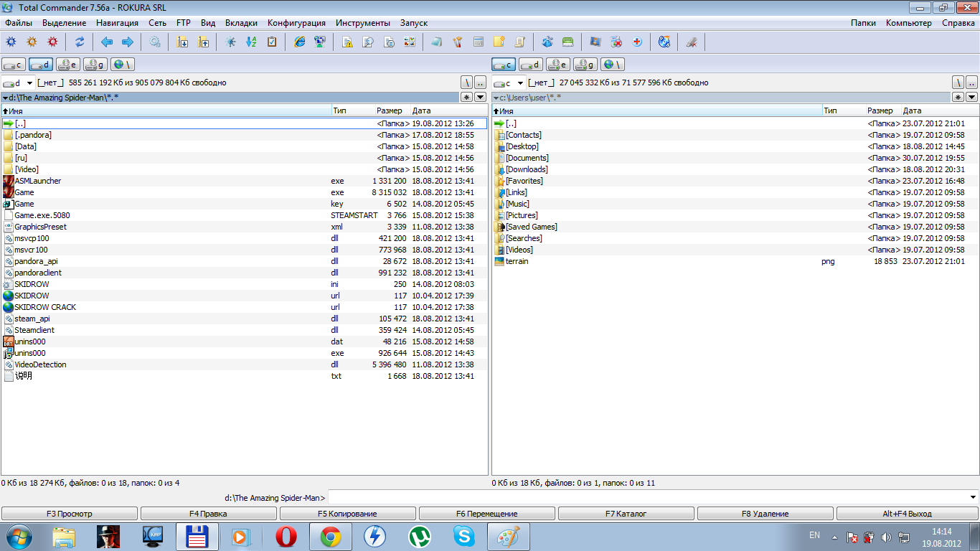Click the paper scroll toolbar icon

tap(520, 42)
